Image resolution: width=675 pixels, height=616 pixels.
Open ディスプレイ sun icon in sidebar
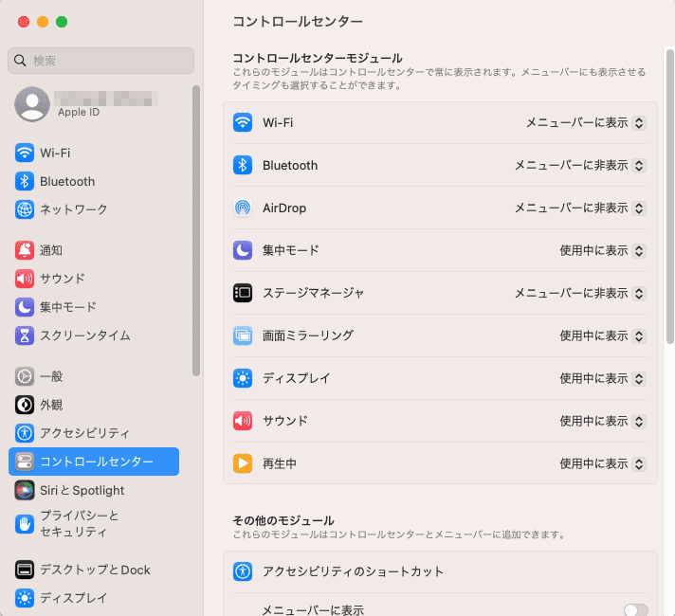(x=25, y=598)
